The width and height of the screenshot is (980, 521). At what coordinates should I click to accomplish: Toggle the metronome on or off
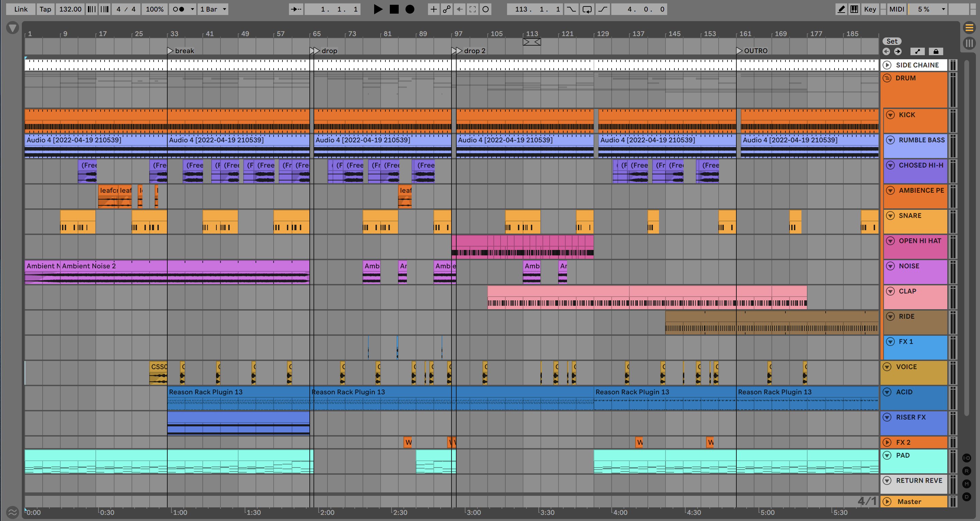coord(179,9)
